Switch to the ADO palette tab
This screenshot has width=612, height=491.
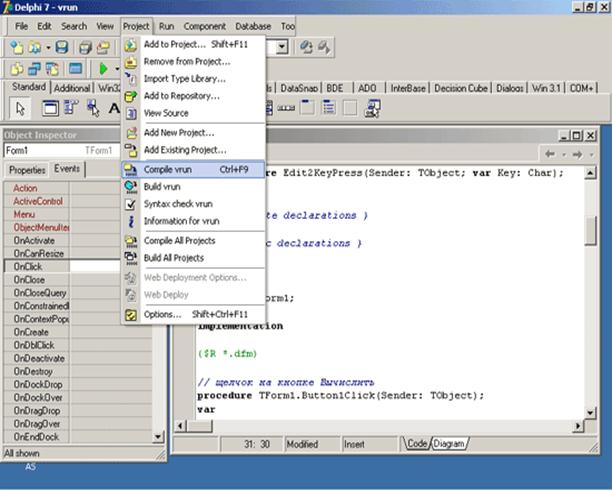(x=367, y=88)
